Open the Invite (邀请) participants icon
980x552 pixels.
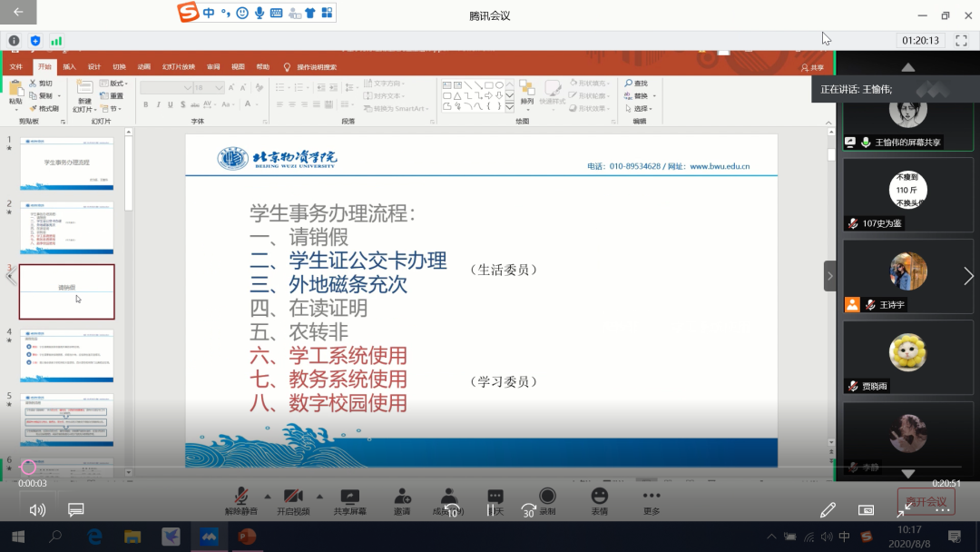pos(402,500)
